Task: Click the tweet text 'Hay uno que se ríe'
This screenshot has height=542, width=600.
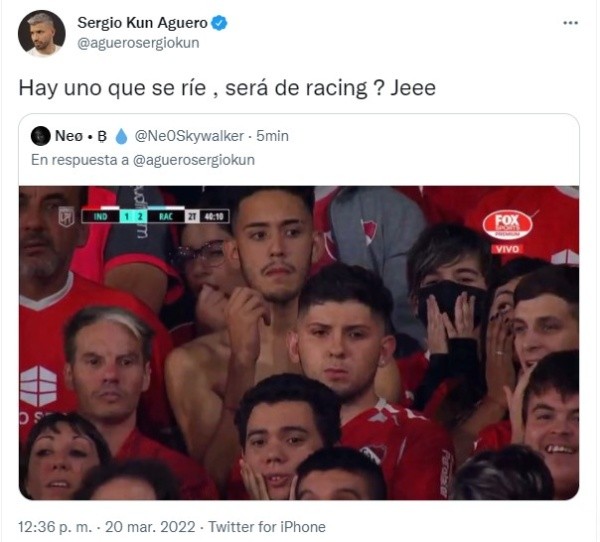Action: pos(112,88)
